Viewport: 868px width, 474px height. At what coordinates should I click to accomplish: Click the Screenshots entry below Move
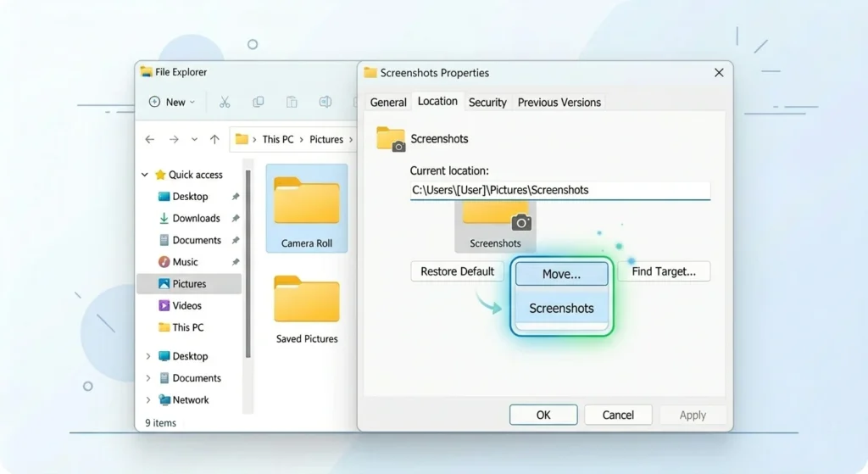pyautogui.click(x=561, y=309)
